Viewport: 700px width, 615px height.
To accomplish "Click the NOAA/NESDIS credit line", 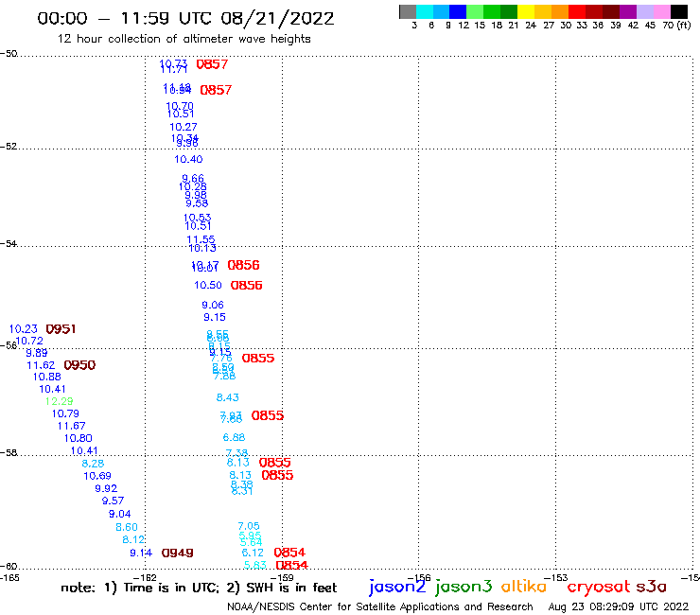I will [380, 607].
